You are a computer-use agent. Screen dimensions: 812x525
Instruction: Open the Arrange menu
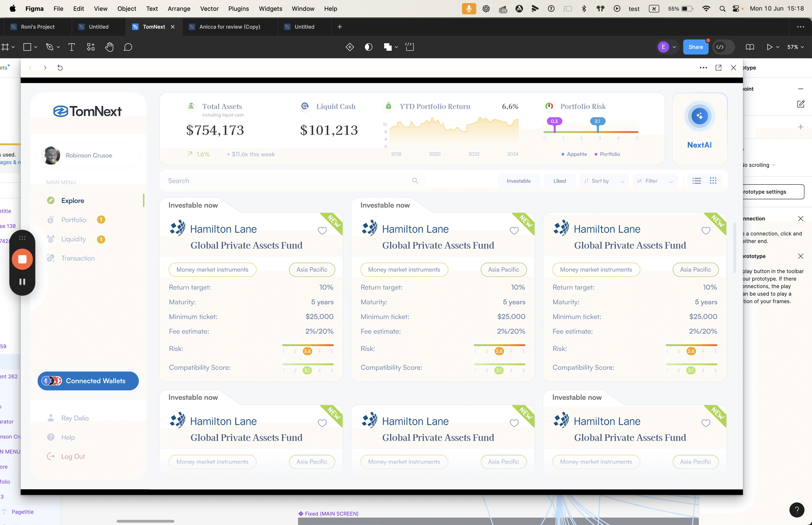179,8
